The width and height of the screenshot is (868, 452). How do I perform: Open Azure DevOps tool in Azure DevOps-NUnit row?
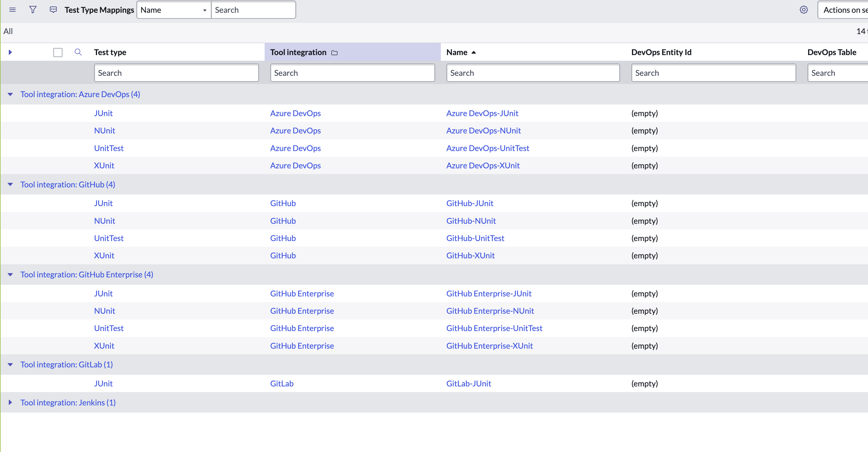pyautogui.click(x=296, y=131)
